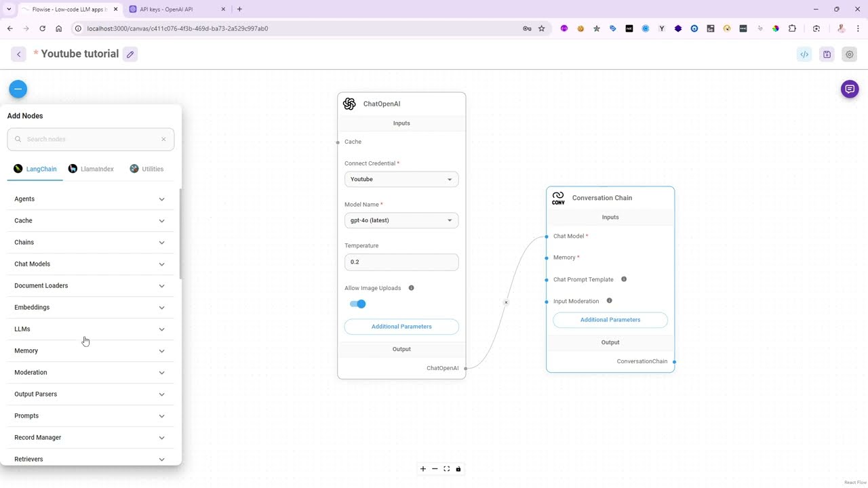Click the ConversationChain output handle

[x=674, y=361]
